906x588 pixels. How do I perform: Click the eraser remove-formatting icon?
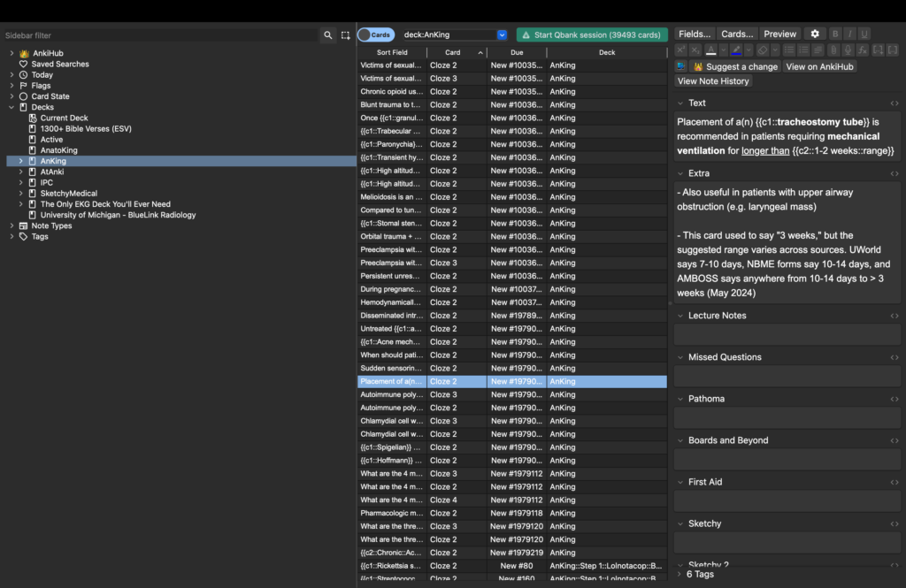tap(763, 50)
